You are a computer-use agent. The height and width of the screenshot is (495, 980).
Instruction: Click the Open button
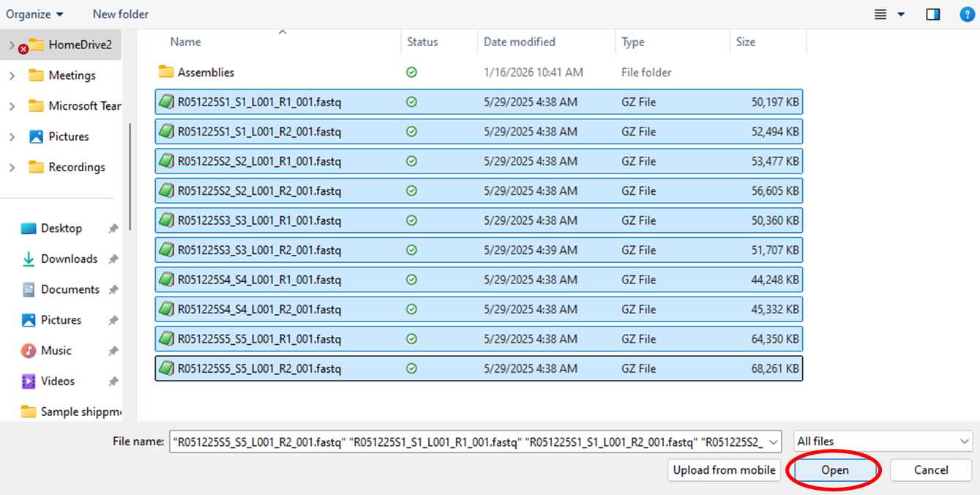834,470
